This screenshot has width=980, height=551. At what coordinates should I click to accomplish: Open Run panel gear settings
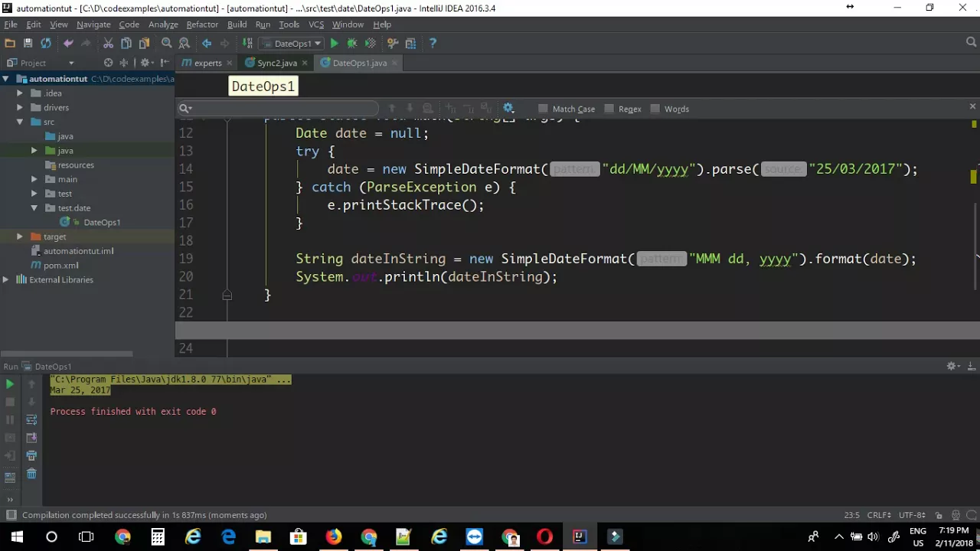click(x=952, y=367)
